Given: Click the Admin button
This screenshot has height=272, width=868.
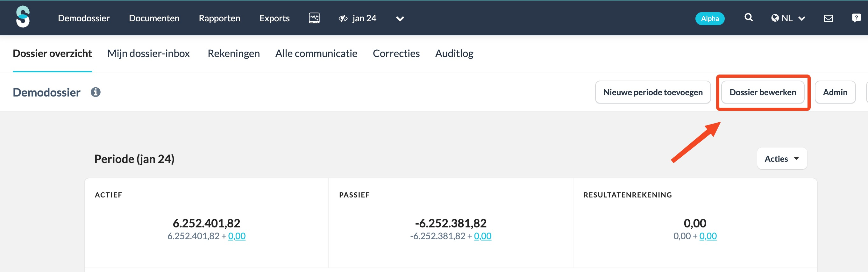Looking at the screenshot, I should (835, 92).
